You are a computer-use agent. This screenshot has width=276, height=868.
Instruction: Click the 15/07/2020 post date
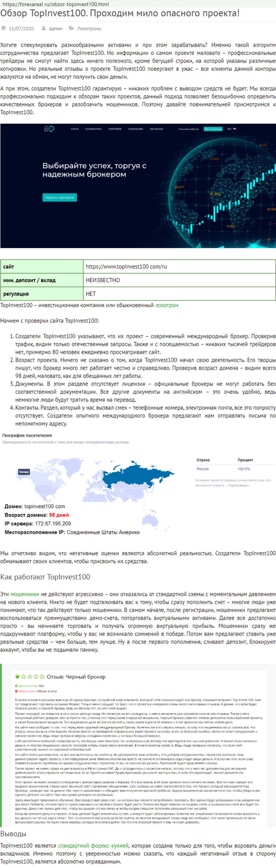pos(21,29)
